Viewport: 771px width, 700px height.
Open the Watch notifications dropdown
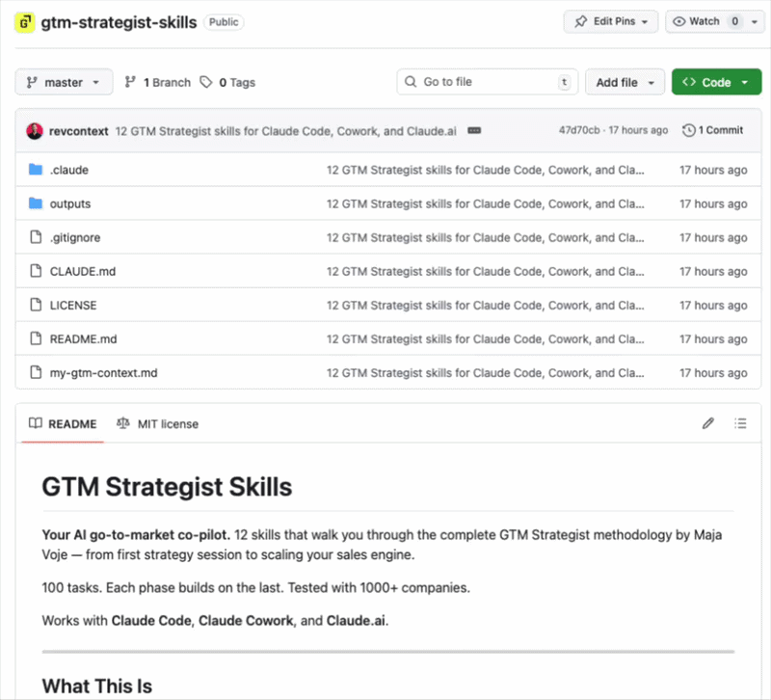(x=707, y=21)
